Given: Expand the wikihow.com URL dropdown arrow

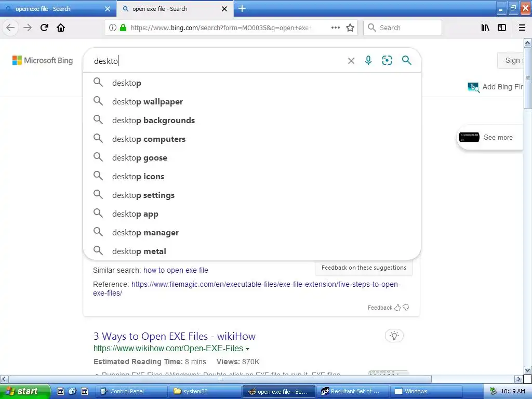Looking at the screenshot, I should click(x=248, y=349).
